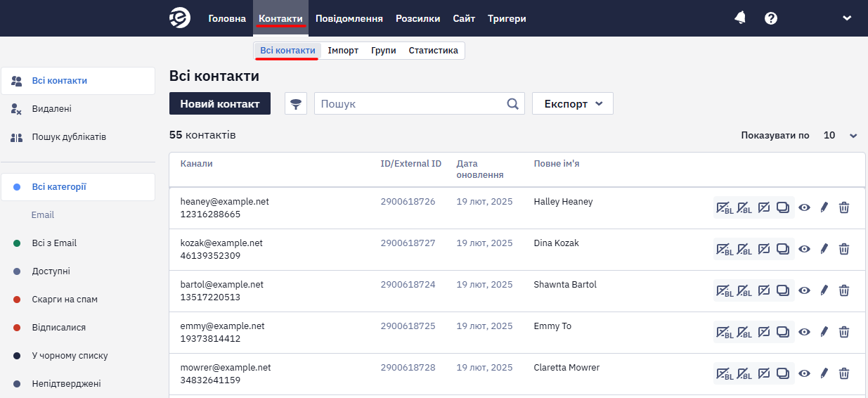The width and height of the screenshot is (868, 398).
Task: Open Розсилки in top navigation
Action: tap(418, 18)
